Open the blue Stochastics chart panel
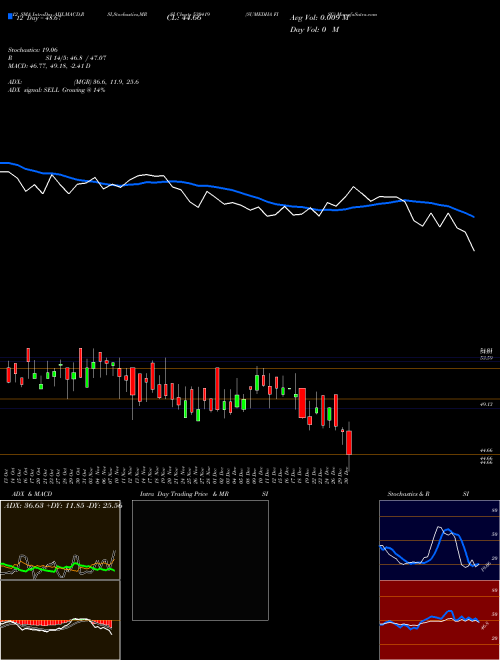Viewport: 500px width, 660px height. [x=439, y=540]
